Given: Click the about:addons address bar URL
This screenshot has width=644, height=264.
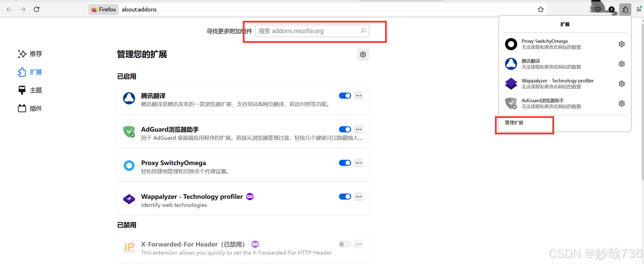Looking at the screenshot, I should click(x=139, y=9).
